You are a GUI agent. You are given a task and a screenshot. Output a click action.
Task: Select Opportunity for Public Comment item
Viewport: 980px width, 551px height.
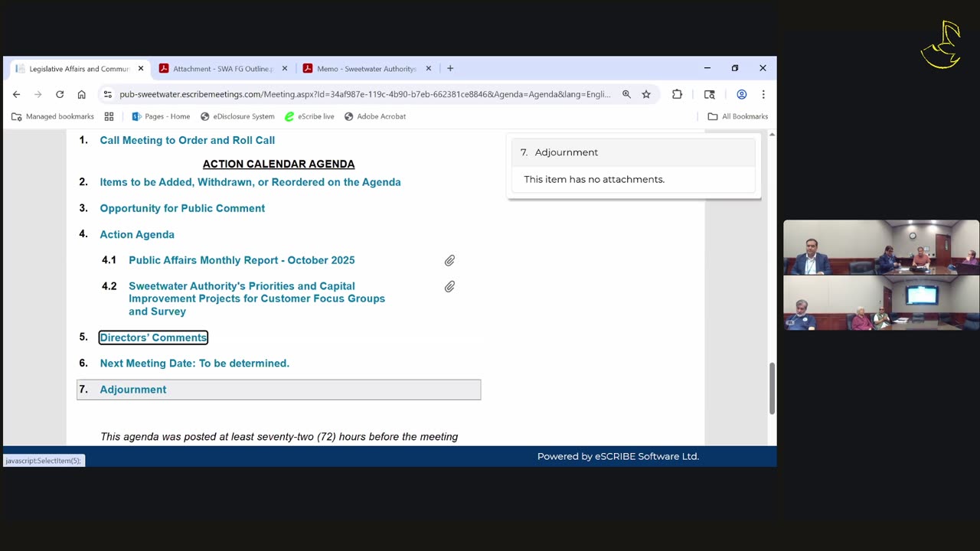pyautogui.click(x=182, y=208)
